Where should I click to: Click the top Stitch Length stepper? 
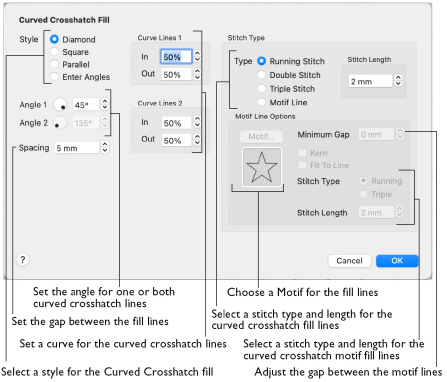click(398, 81)
